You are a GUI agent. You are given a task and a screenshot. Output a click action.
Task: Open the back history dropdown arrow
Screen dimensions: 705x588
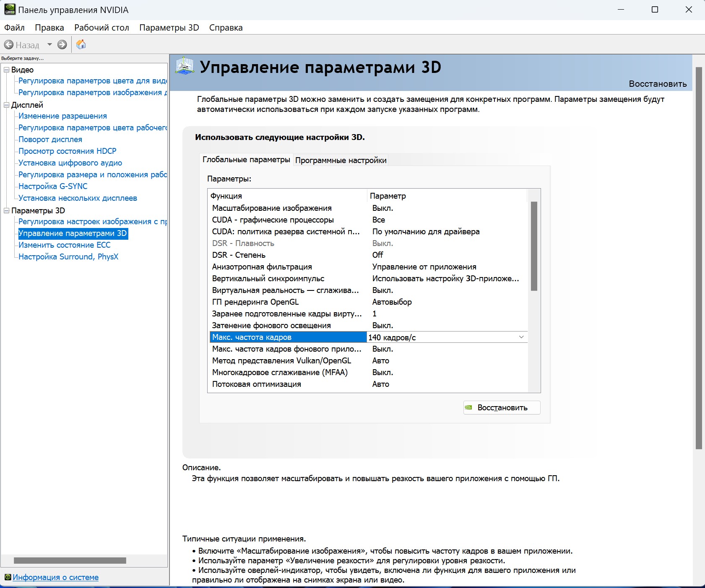[x=49, y=44]
